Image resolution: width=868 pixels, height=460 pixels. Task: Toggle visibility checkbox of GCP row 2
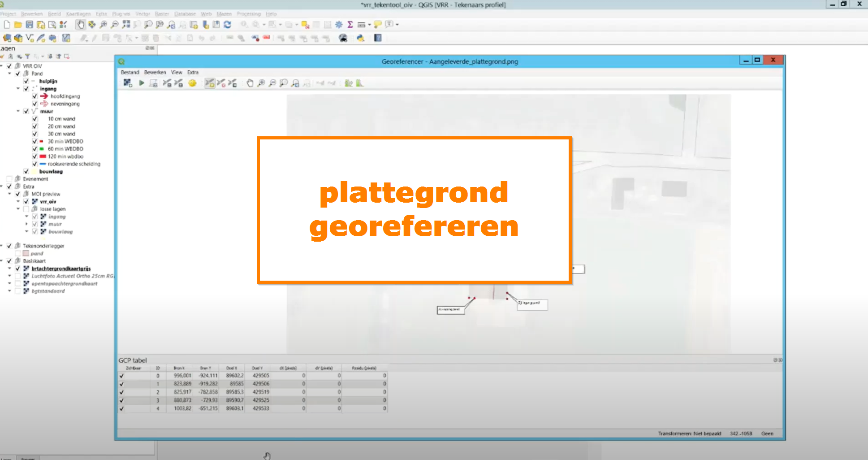121,392
